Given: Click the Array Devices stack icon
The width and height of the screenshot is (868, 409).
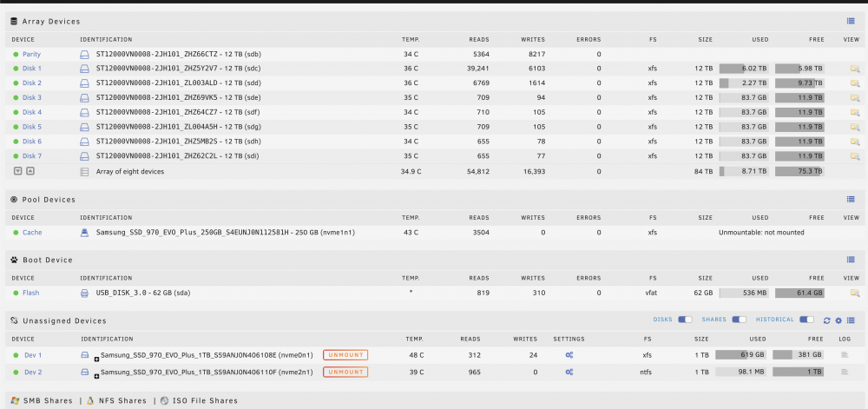Looking at the screenshot, I should 14,22.
